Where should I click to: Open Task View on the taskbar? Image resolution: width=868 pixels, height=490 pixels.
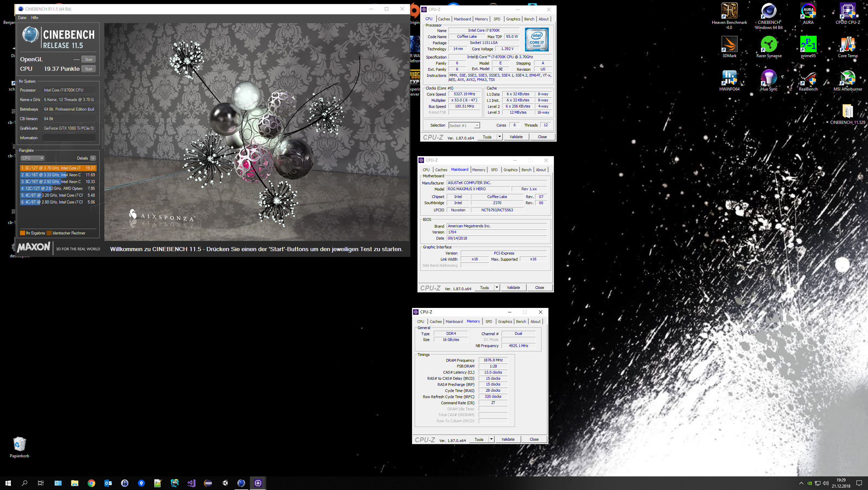(41, 483)
